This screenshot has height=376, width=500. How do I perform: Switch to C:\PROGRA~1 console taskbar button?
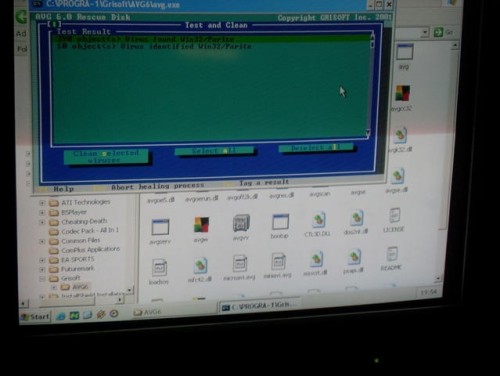[260, 306]
